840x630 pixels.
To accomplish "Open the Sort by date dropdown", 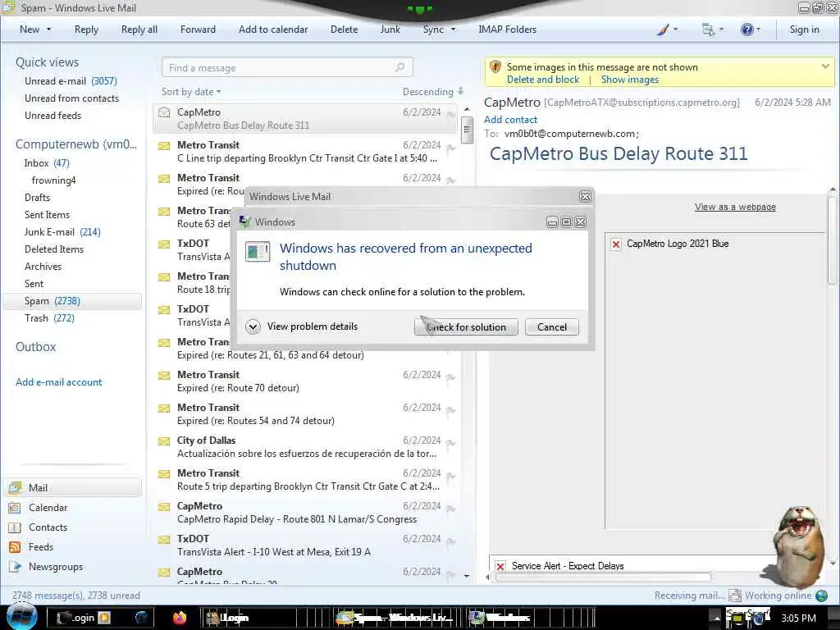I will click(191, 92).
